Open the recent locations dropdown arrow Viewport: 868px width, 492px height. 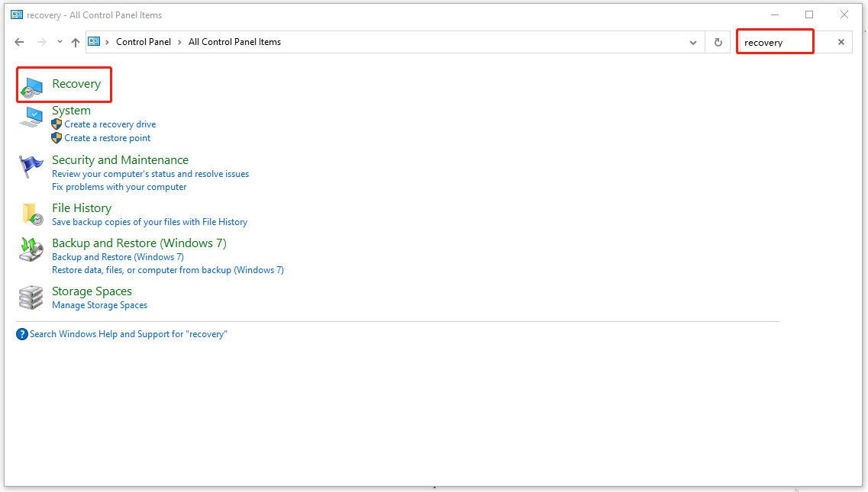(60, 43)
